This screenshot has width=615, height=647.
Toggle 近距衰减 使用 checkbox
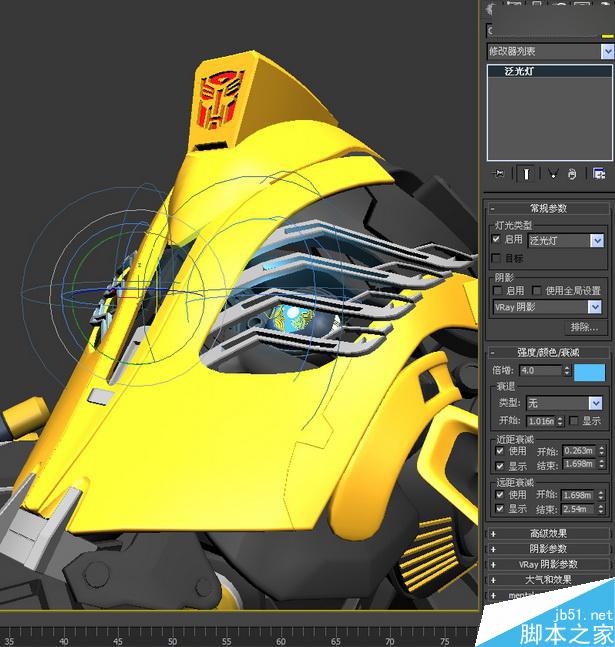[499, 451]
